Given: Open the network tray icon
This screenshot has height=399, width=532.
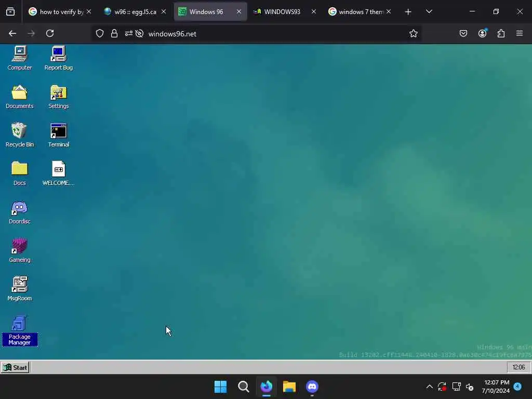Looking at the screenshot, I should 456,387.
